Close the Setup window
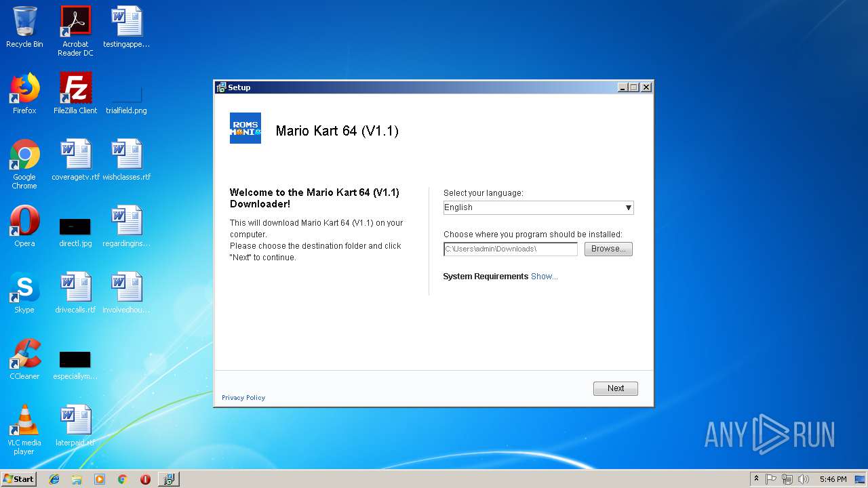 coord(646,87)
